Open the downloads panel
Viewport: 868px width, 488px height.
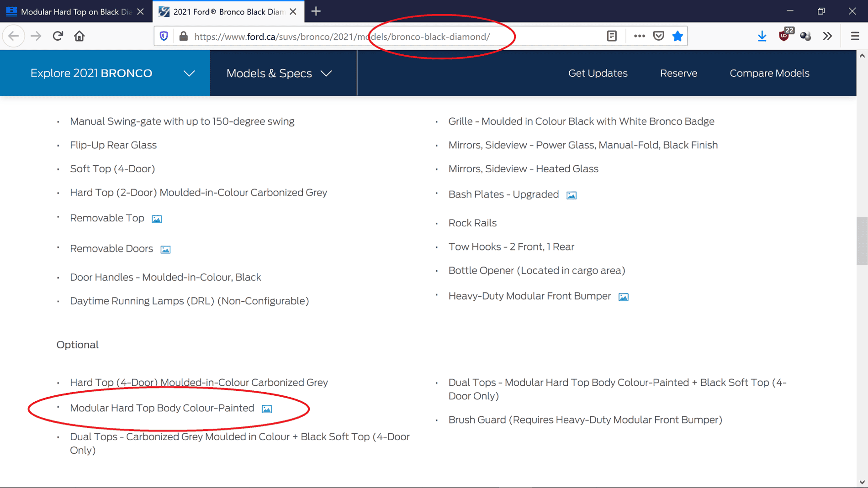[x=762, y=36]
